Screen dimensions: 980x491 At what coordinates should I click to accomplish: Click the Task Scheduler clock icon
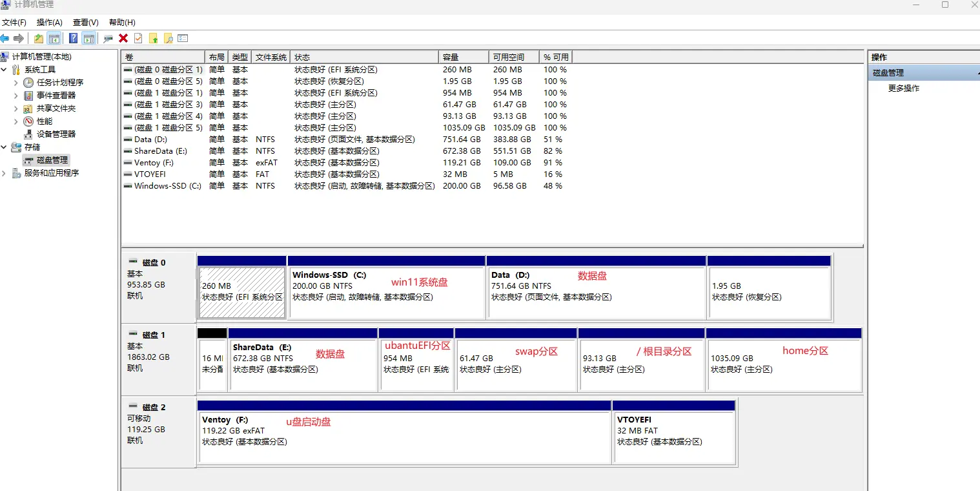tap(28, 83)
